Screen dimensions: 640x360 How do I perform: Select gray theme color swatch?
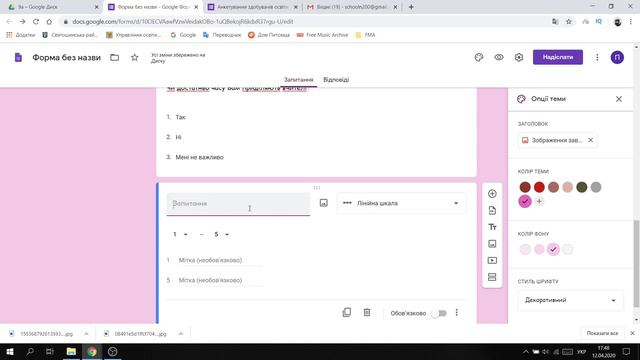596,187
